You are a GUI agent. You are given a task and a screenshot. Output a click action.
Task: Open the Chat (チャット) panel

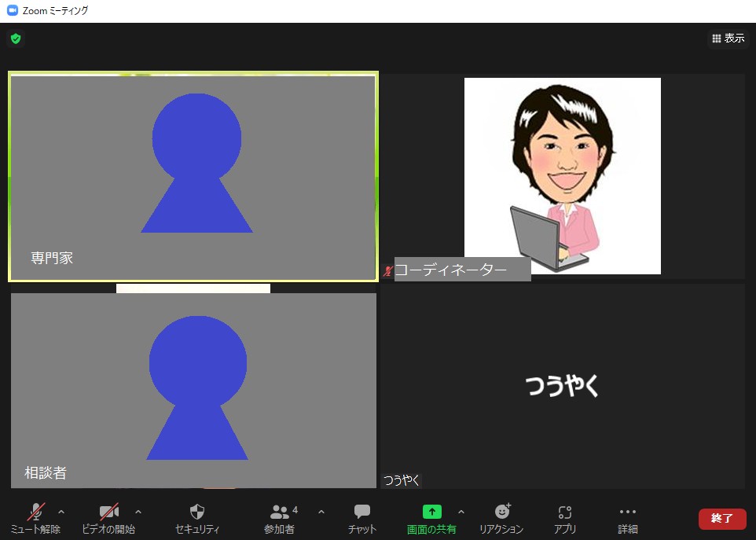[362, 512]
